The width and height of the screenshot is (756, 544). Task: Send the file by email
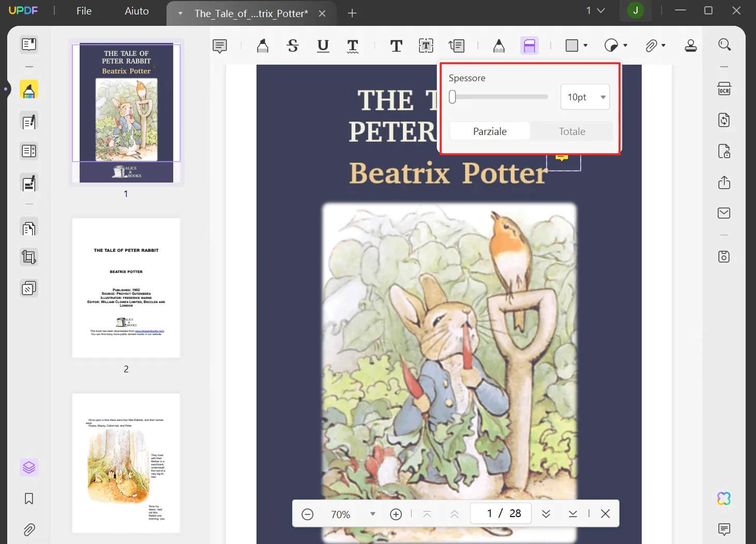pyautogui.click(x=724, y=213)
